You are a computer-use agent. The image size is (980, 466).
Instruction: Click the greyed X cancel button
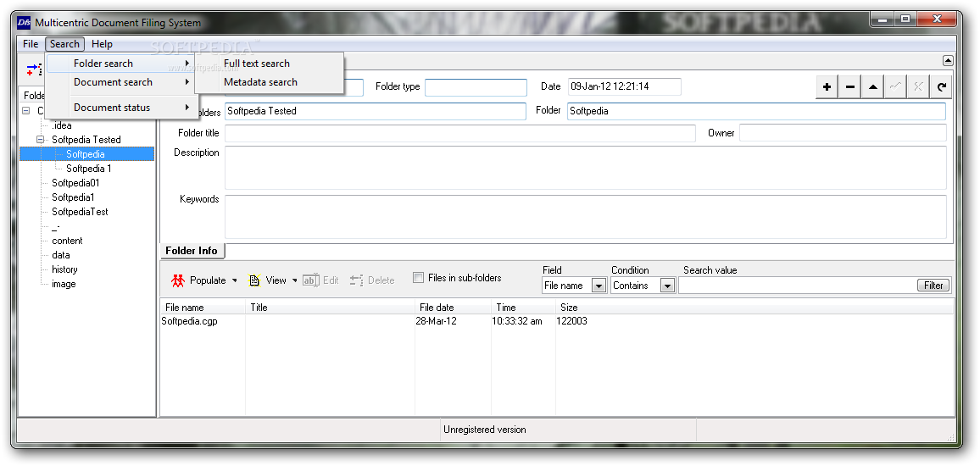point(917,87)
